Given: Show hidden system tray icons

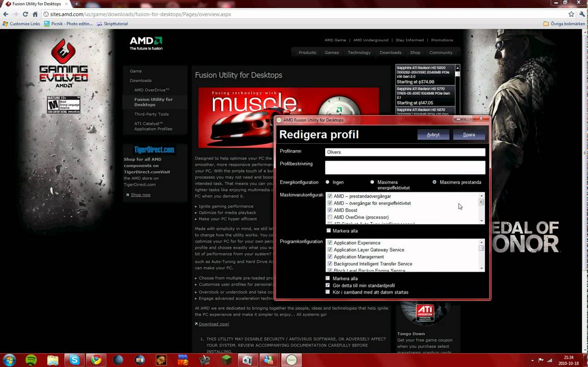Looking at the screenshot, I should (532, 360).
